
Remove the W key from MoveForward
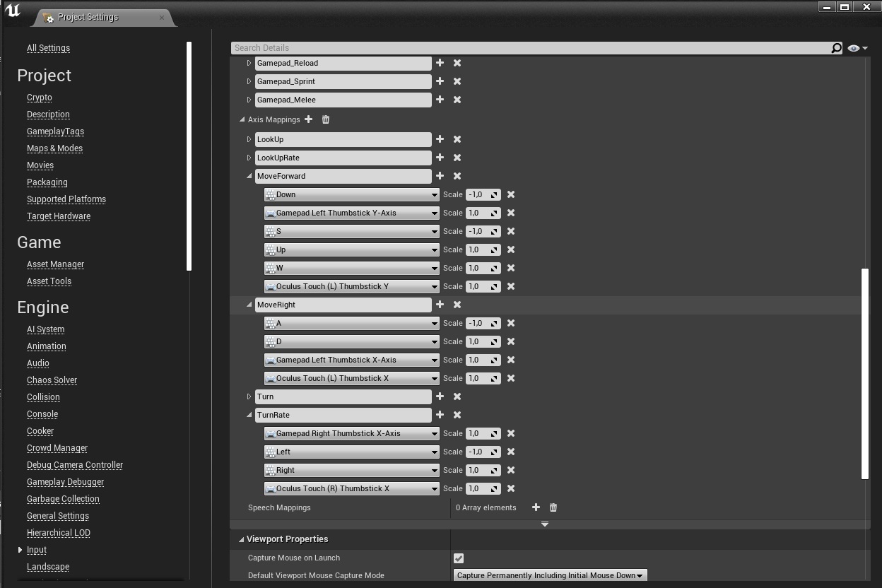pos(511,268)
